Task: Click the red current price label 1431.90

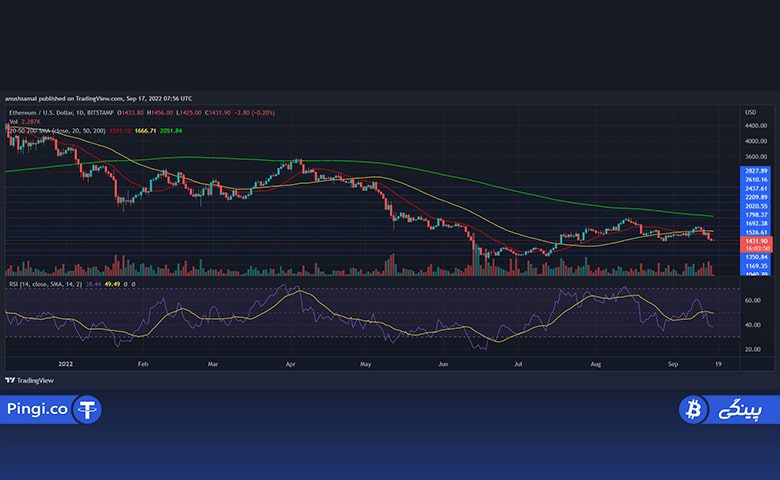Action: click(x=757, y=241)
